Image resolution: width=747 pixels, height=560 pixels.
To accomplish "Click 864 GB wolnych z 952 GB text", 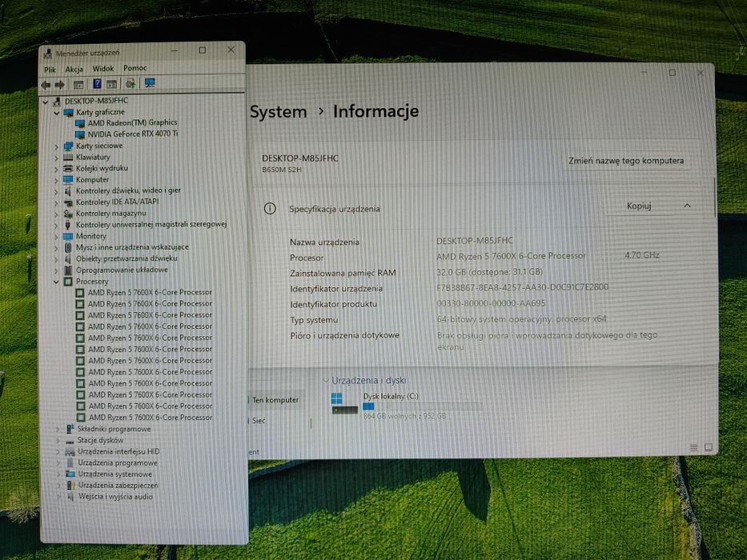I will 404,416.
